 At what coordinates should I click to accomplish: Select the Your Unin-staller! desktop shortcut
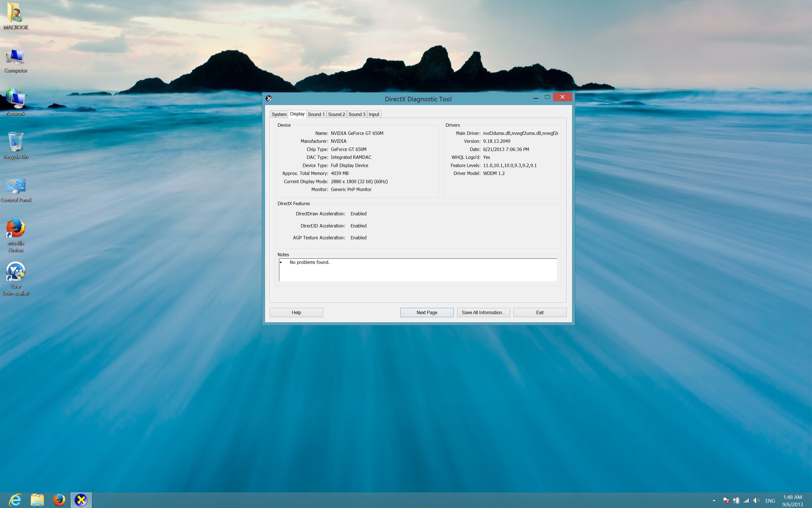pyautogui.click(x=16, y=279)
